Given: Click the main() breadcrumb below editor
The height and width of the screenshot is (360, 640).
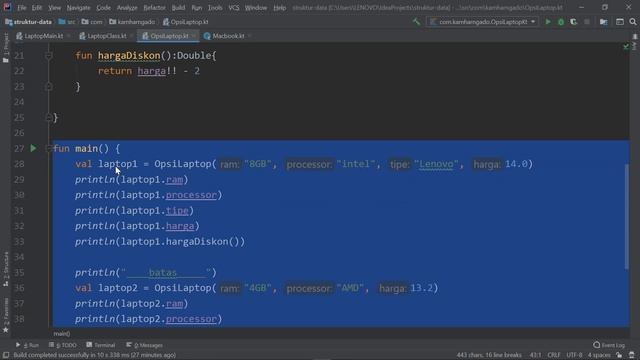Looking at the screenshot, I should (x=62, y=333).
